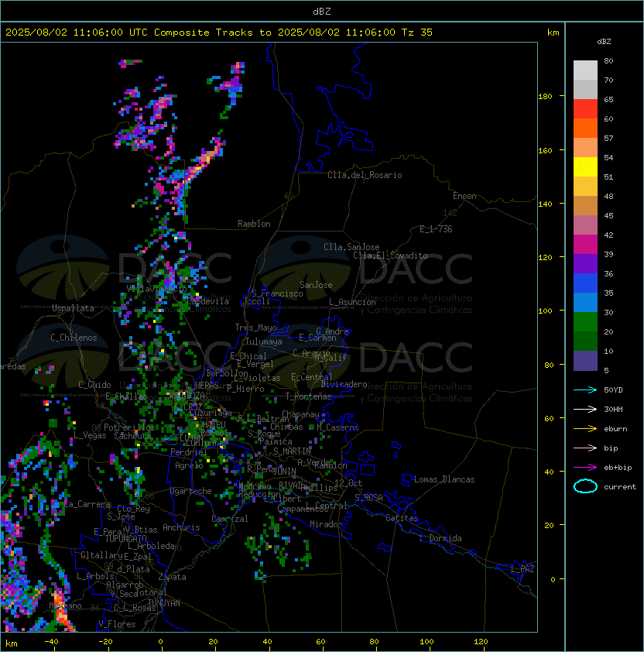The width and height of the screenshot is (644, 652).
Task: Click the 'Encon' map label
Action: tap(464, 196)
